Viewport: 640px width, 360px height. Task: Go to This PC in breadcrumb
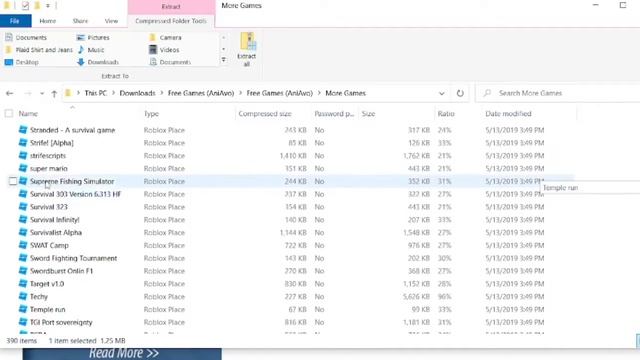point(96,93)
